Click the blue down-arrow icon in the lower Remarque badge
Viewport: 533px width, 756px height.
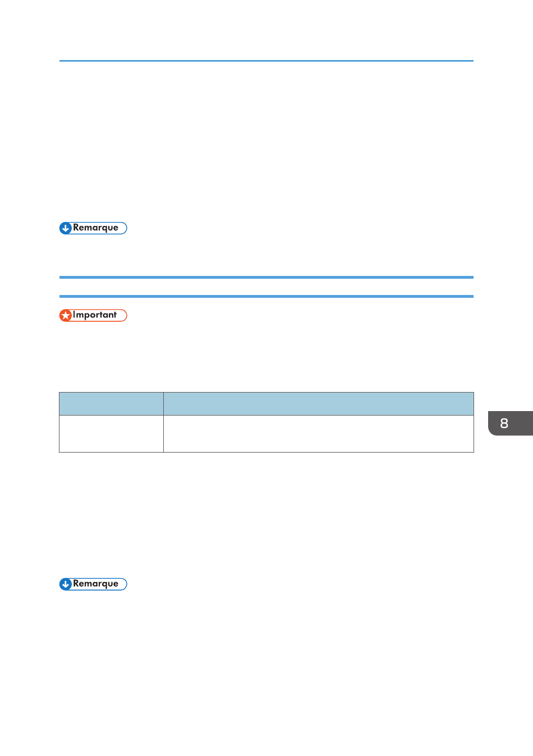point(66,584)
